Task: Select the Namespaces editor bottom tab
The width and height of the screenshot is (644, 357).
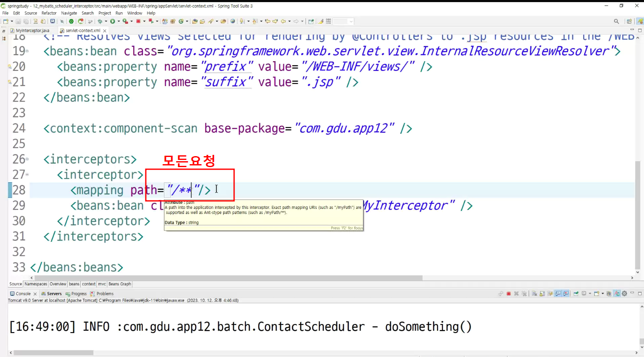Action: pyautogui.click(x=36, y=284)
